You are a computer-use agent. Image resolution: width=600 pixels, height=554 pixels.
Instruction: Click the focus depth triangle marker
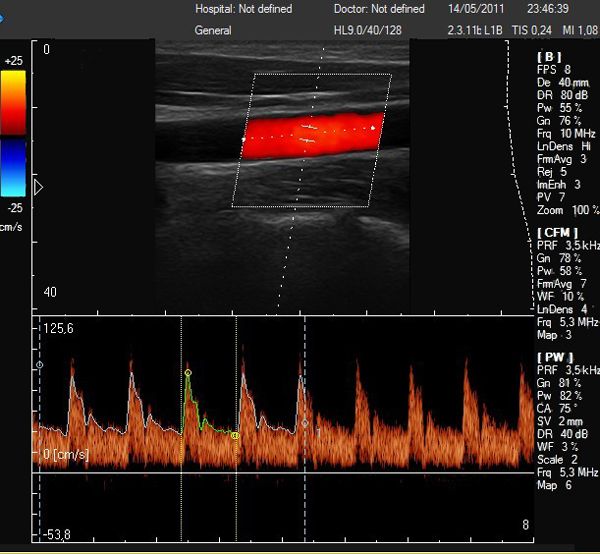point(39,187)
